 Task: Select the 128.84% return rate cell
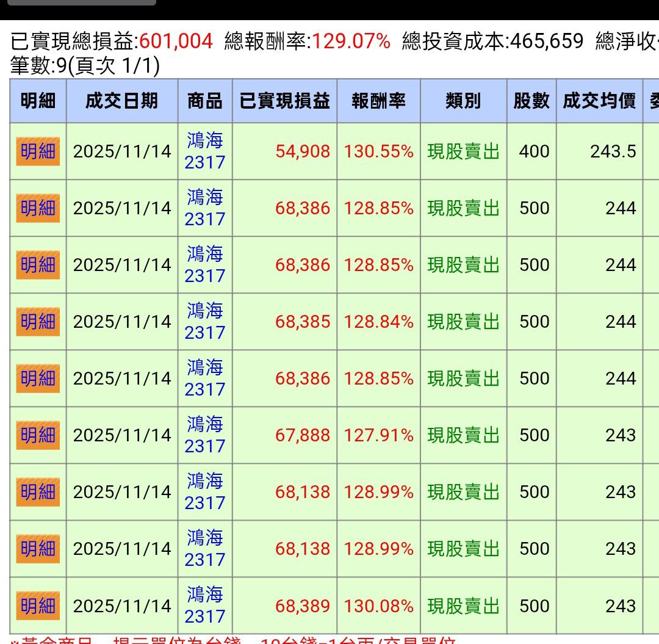379,322
